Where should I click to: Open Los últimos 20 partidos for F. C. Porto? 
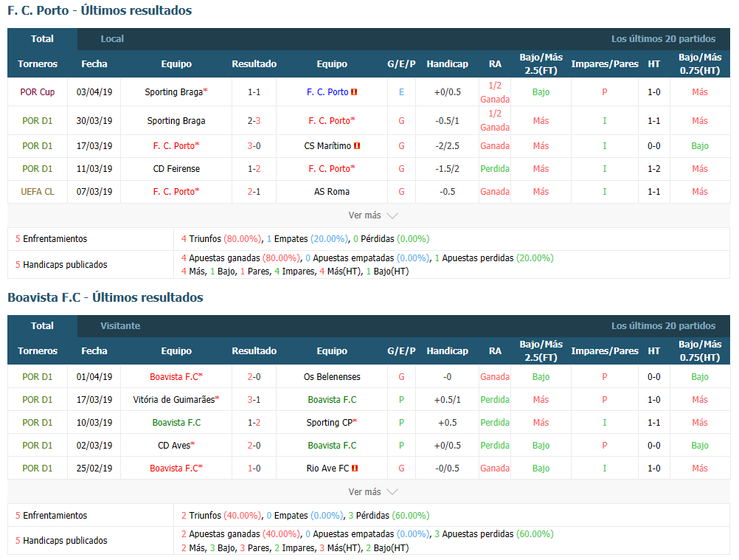(x=663, y=39)
